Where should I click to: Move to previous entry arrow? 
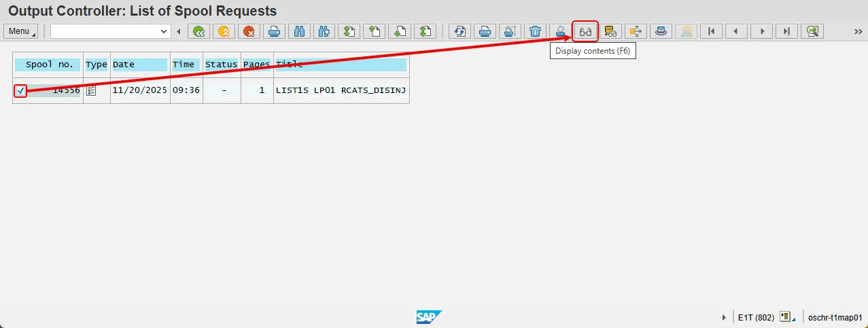point(736,31)
